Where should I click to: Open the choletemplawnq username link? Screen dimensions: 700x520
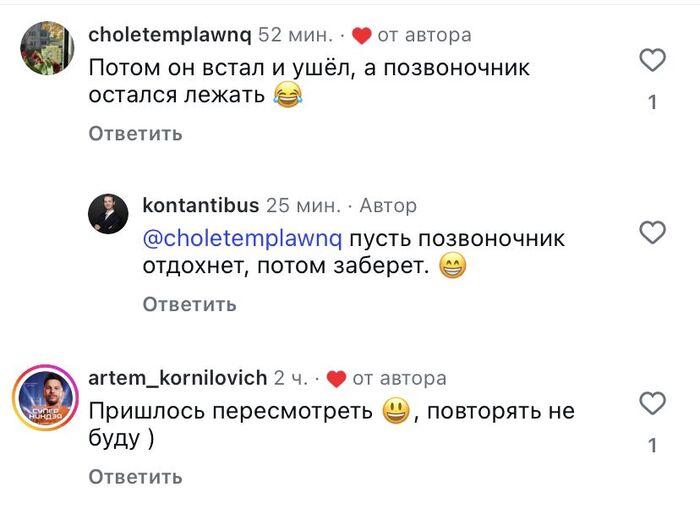pos(169,35)
